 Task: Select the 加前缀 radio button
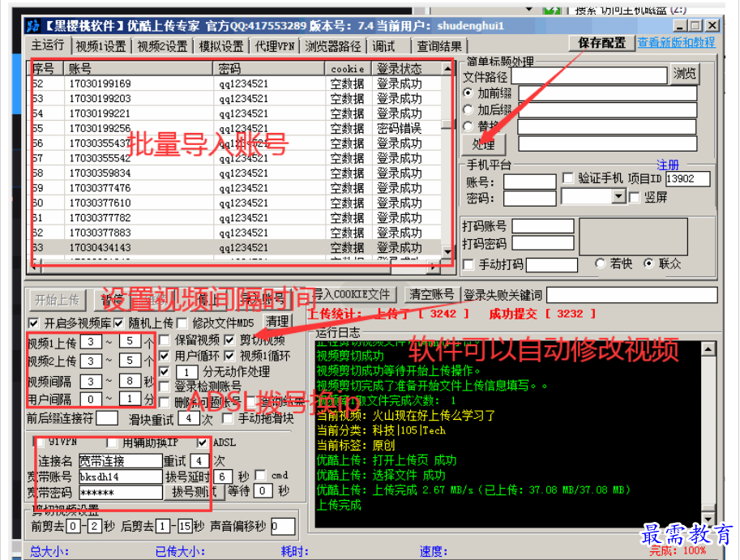[x=468, y=93]
